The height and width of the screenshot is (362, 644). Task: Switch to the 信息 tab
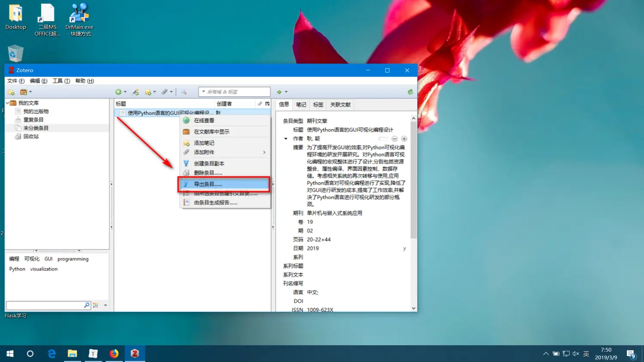(x=284, y=104)
